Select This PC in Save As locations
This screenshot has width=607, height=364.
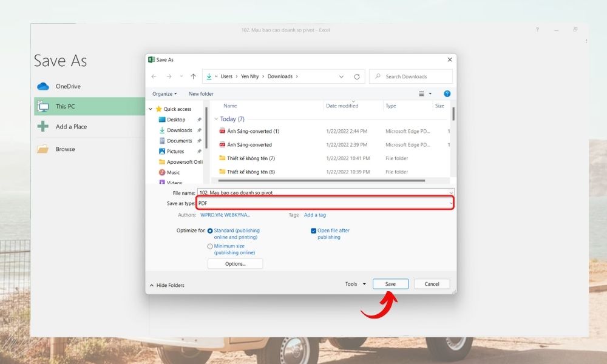coord(89,106)
